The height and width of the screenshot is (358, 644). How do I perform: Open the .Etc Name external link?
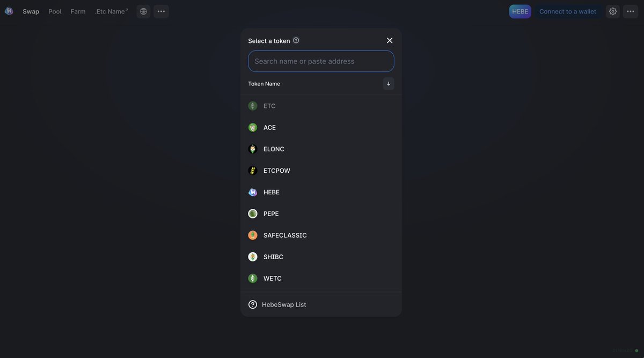pyautogui.click(x=112, y=11)
